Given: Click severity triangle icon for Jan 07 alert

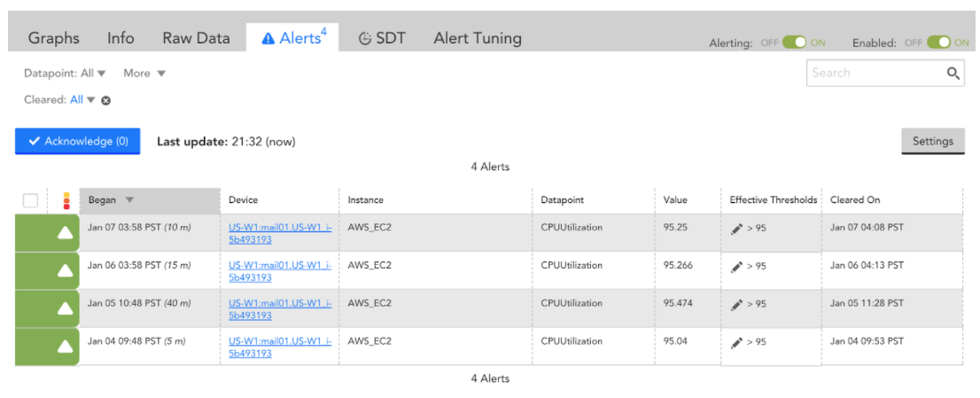Looking at the screenshot, I should pos(65,233).
